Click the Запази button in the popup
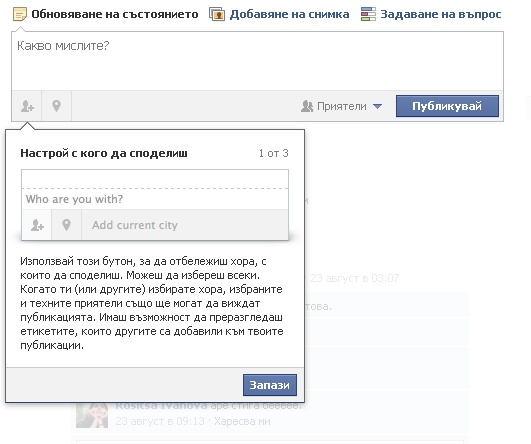 point(270,385)
